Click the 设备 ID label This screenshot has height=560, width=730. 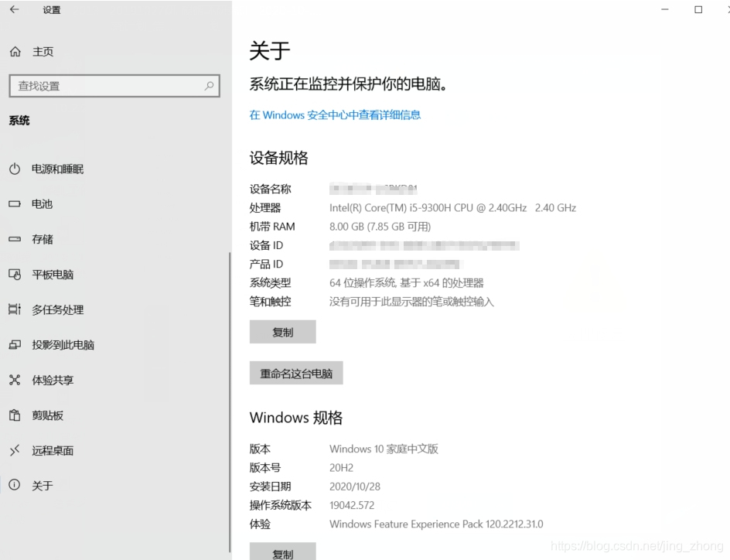point(266,245)
